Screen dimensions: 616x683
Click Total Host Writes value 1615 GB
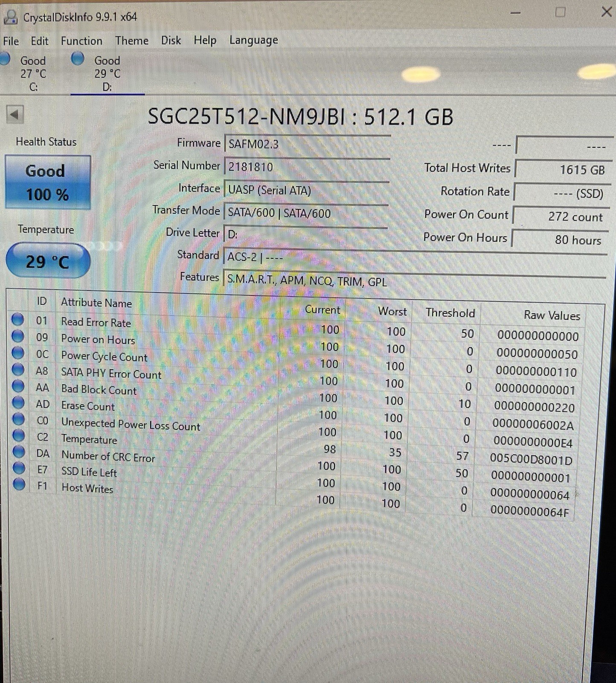pyautogui.click(x=564, y=169)
